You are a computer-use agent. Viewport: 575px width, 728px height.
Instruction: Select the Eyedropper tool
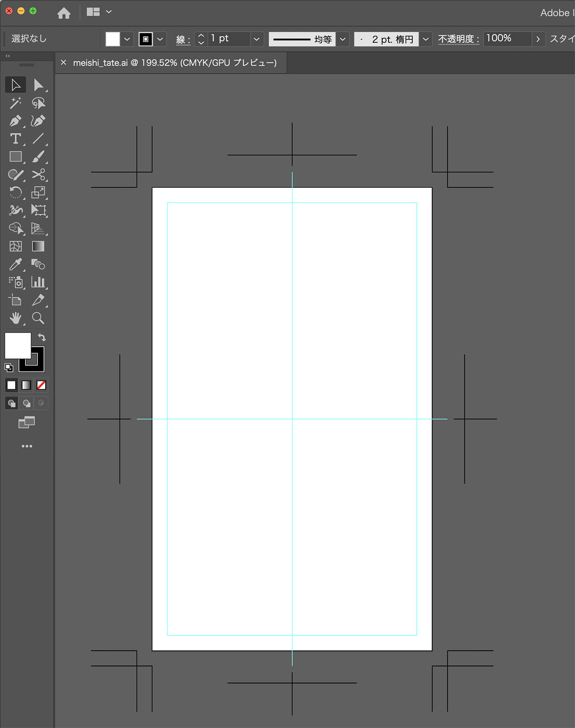click(16, 264)
